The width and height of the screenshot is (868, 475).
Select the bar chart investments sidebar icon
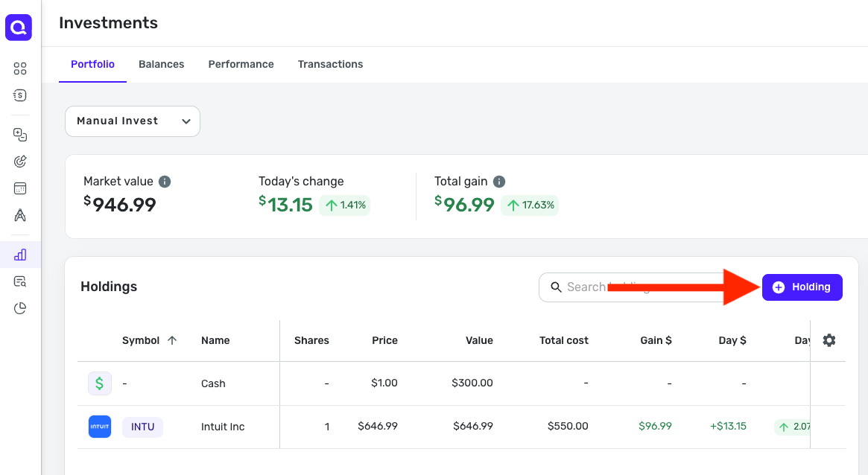tap(20, 255)
